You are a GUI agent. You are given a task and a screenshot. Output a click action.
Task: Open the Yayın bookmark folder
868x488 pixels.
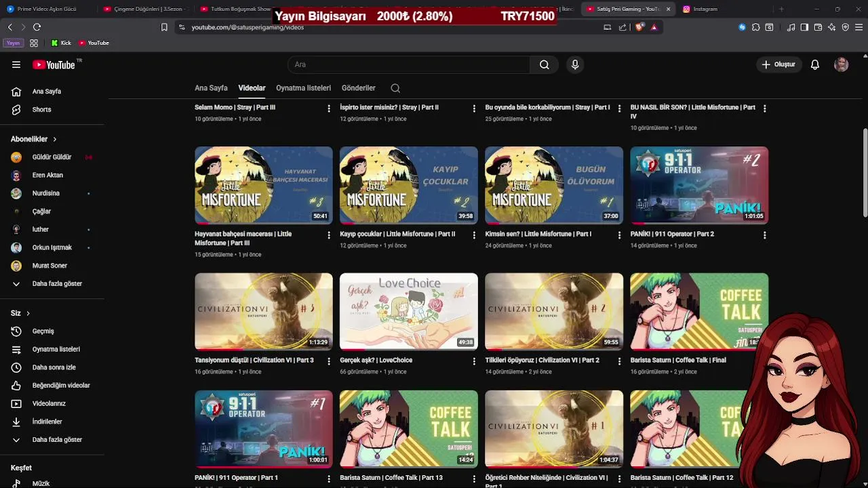[x=13, y=43]
